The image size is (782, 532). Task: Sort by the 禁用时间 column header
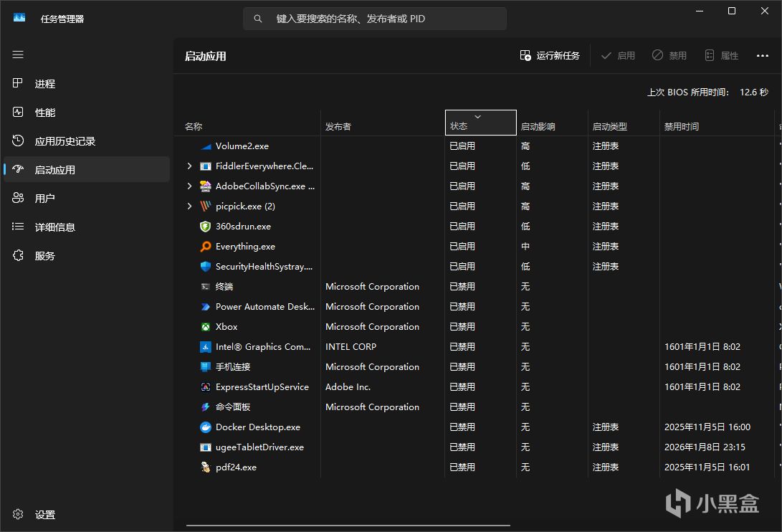[x=717, y=123]
